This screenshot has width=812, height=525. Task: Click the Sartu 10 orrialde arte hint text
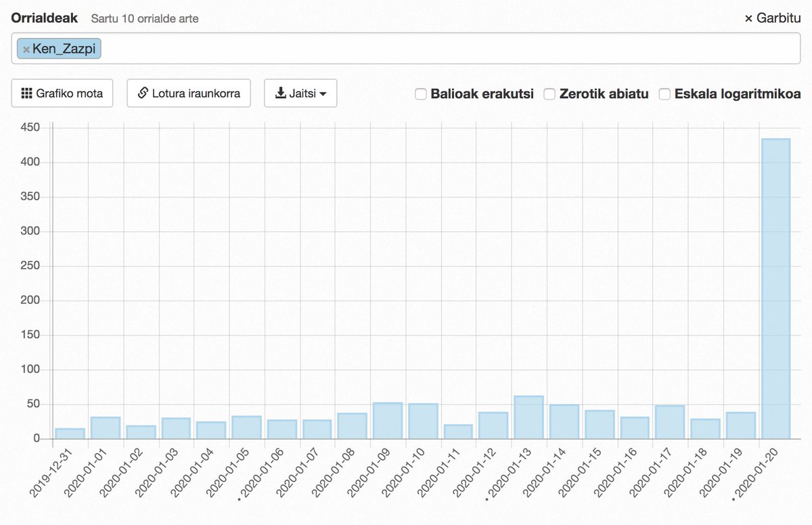[145, 19]
